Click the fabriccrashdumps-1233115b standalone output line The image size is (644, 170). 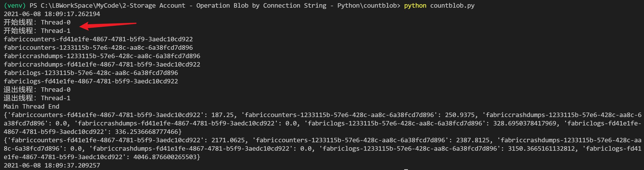click(102, 56)
